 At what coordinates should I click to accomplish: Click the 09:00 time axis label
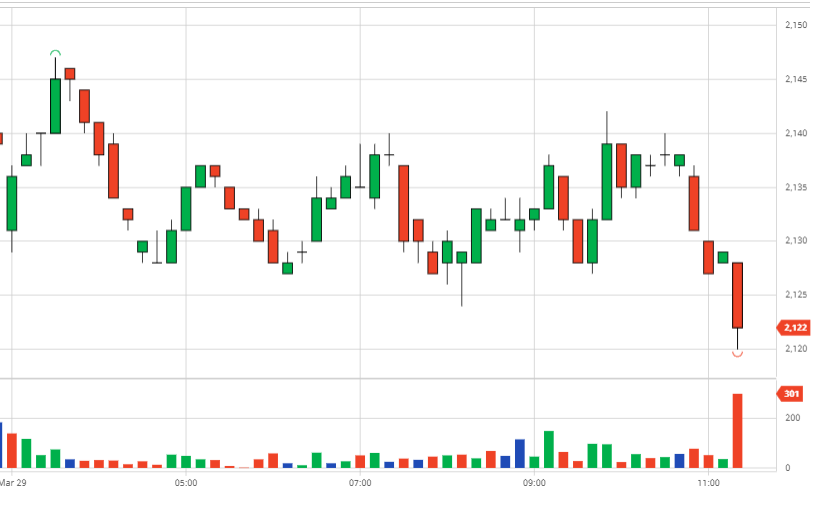pyautogui.click(x=534, y=483)
